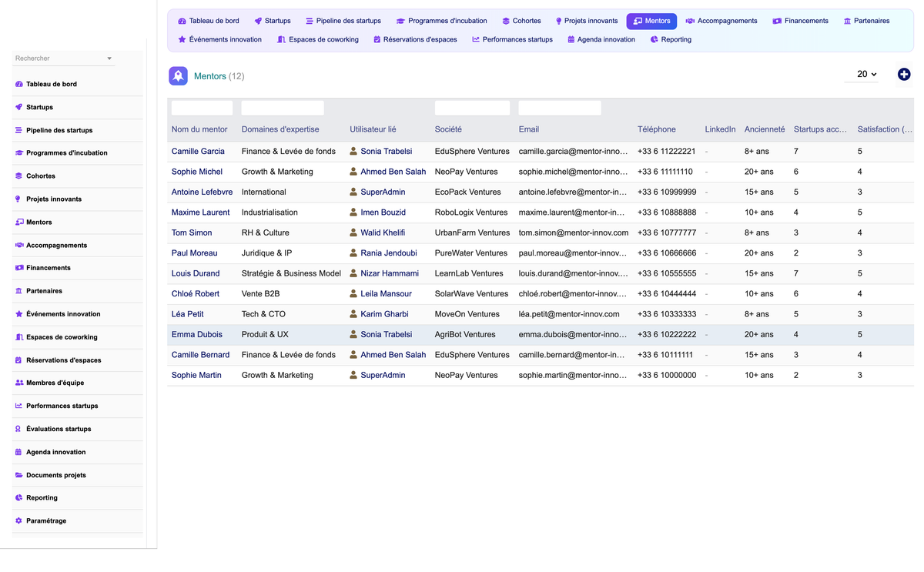Sort by Téléphone column header
The height and width of the screenshot is (572, 924).
(x=657, y=129)
